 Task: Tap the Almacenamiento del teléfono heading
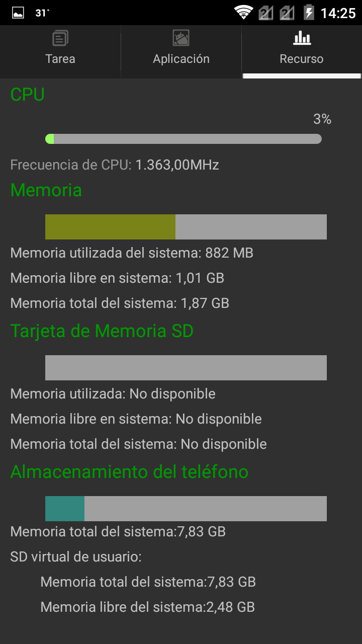point(129,472)
